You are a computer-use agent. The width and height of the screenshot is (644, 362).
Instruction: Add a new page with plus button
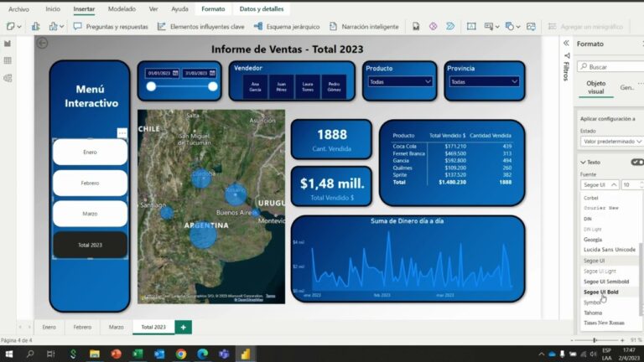pos(183,327)
